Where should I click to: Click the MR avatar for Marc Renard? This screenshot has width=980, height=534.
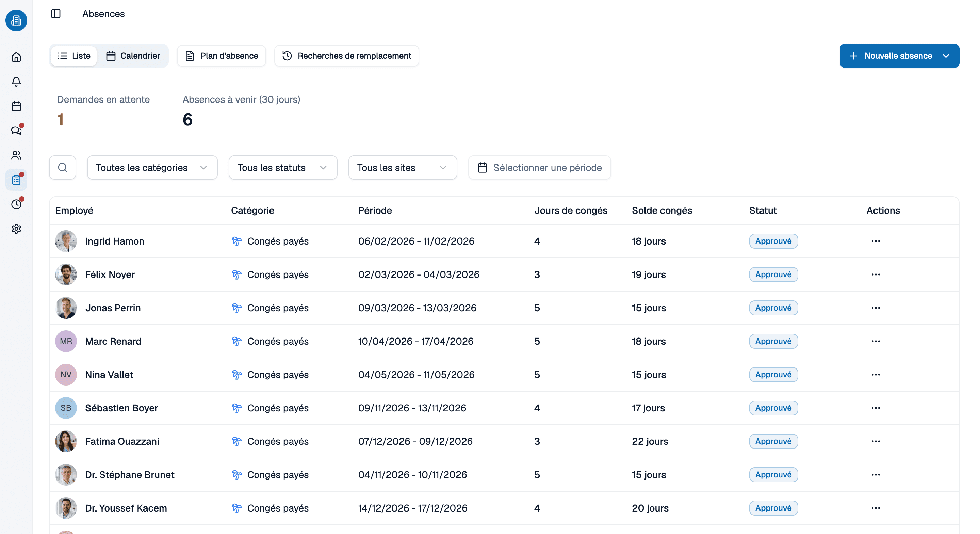click(66, 341)
